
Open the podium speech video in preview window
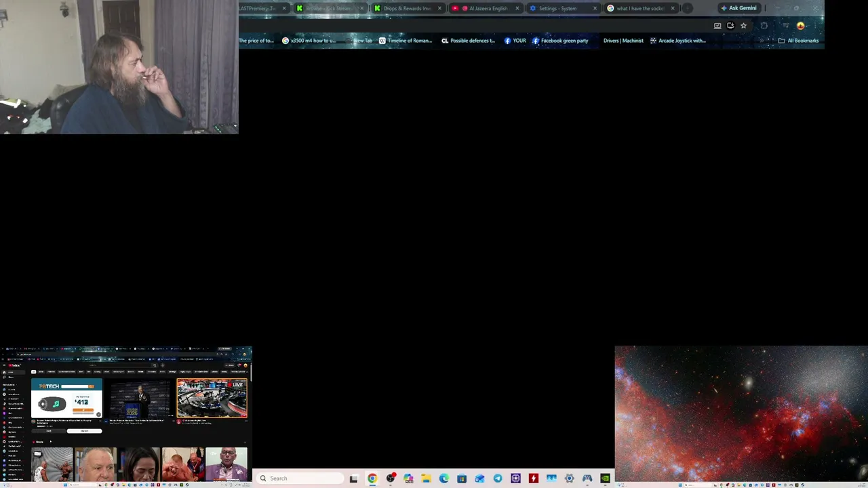140,398
